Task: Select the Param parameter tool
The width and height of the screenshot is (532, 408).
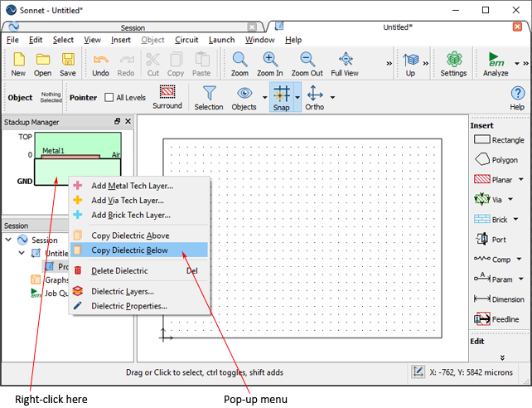Action: point(493,279)
